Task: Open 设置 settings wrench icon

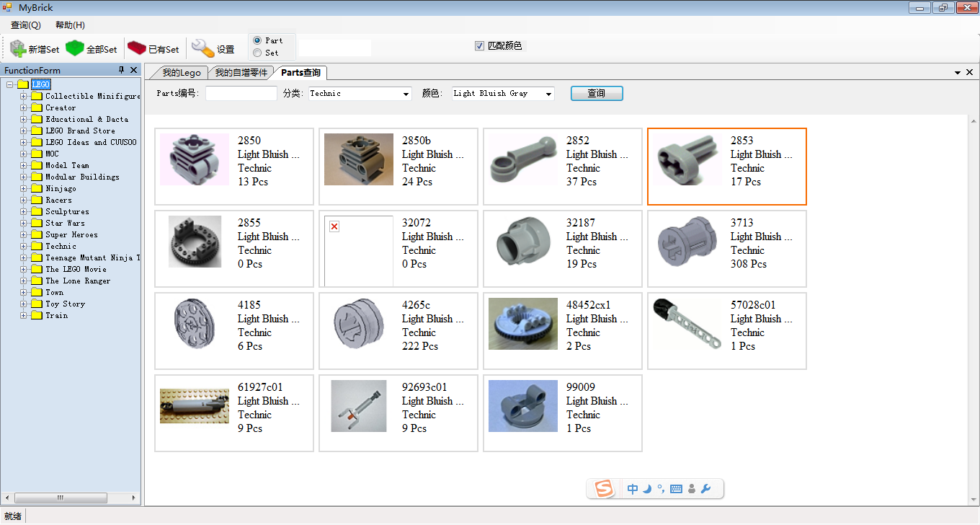Action: pos(202,48)
